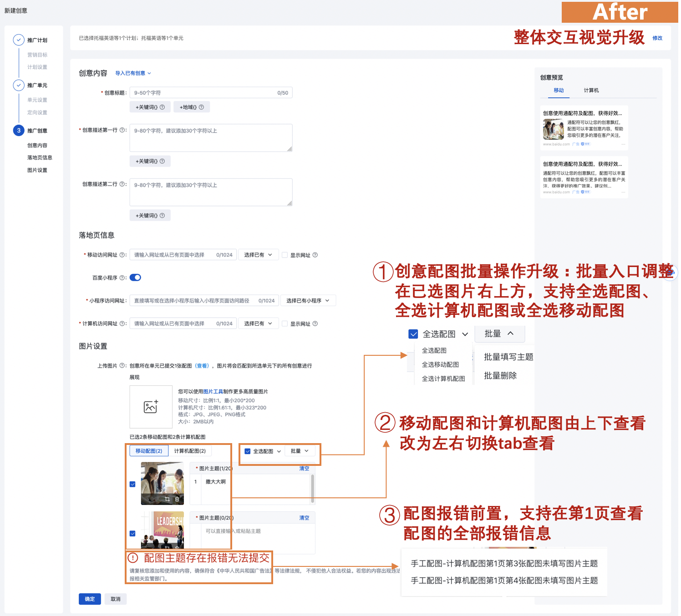Image resolution: width=681 pixels, height=616 pixels.
Task: Click help icon next to 上传图片
Action: click(x=122, y=366)
